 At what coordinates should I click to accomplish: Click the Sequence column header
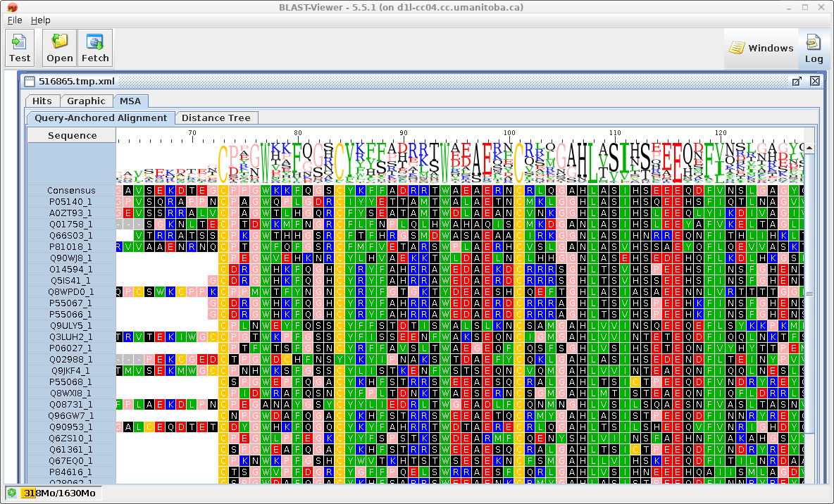tap(72, 135)
